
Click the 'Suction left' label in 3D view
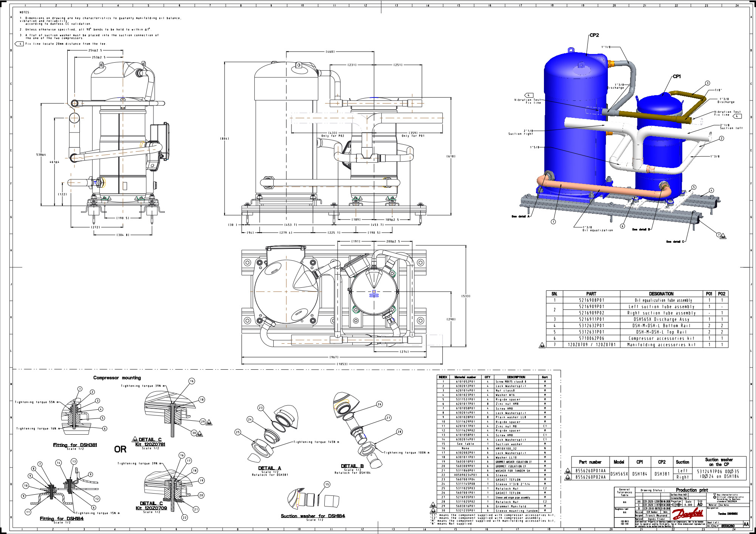point(731,128)
